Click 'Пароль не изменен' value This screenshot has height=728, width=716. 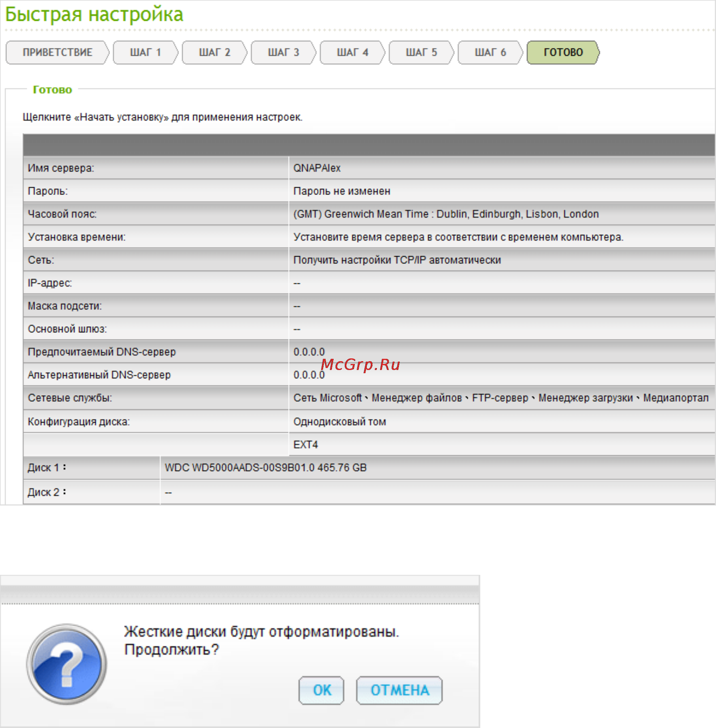click(342, 191)
